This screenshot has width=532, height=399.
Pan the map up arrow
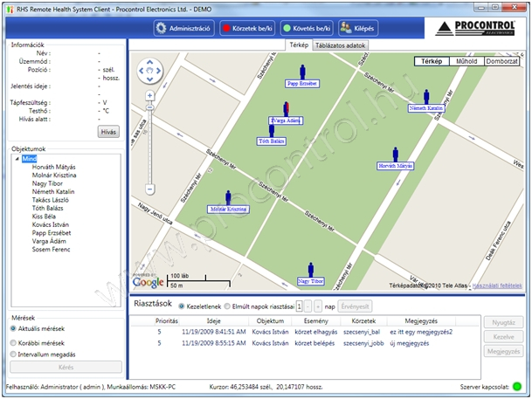[x=149, y=62]
